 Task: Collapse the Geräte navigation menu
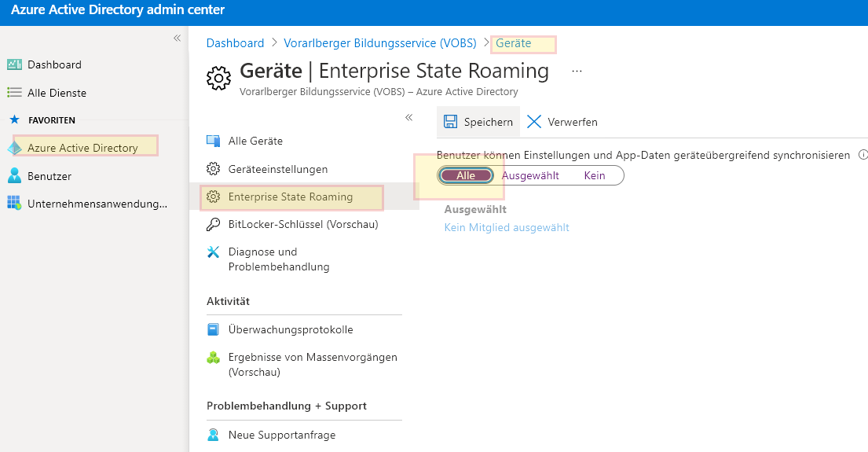408,117
